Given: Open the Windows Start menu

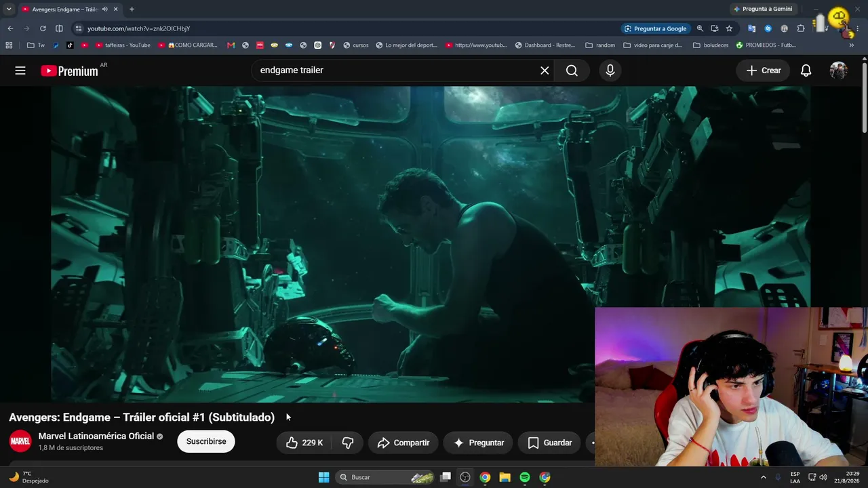Looking at the screenshot, I should pos(323,477).
